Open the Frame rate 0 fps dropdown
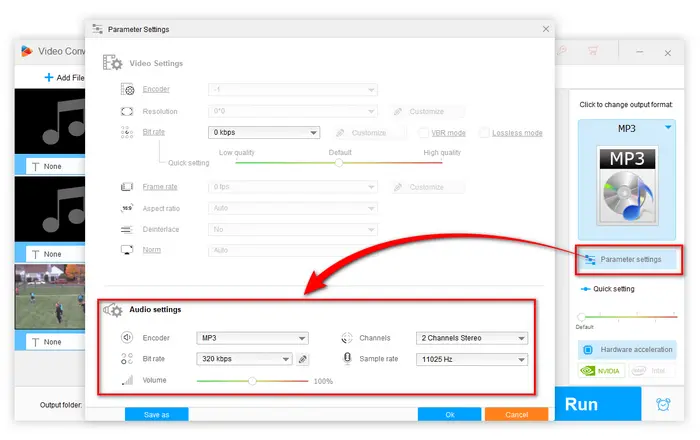The width and height of the screenshot is (700, 440). 292,187
